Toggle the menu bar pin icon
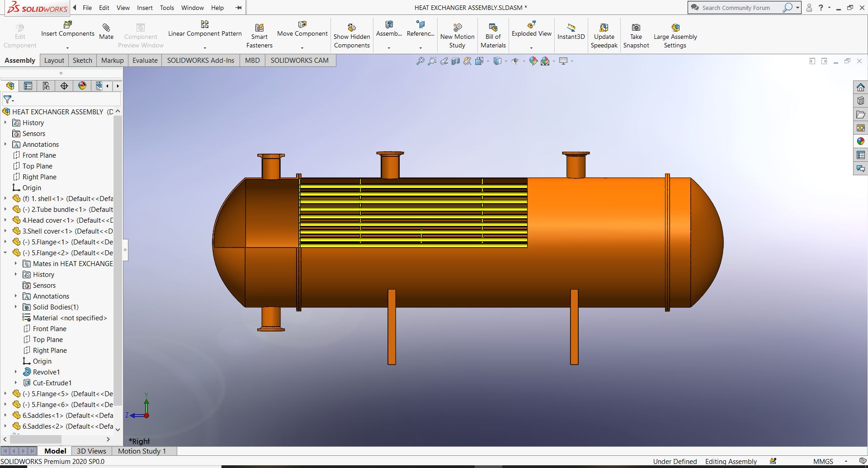The image size is (868, 468). (x=239, y=8)
